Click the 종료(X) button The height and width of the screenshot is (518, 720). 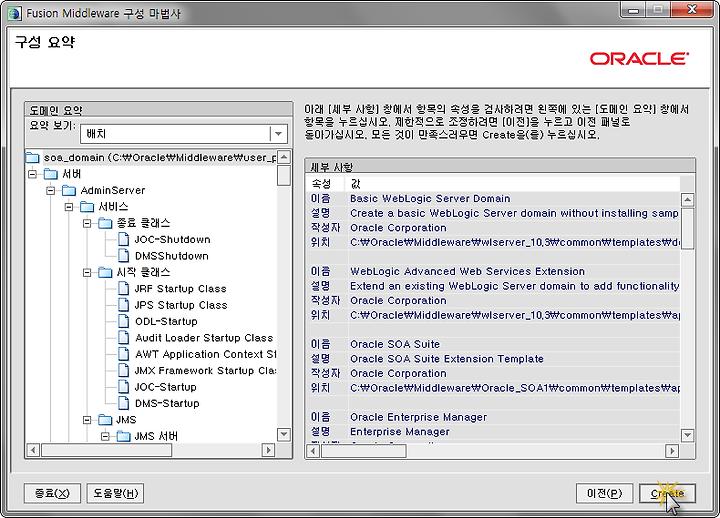click(x=52, y=493)
